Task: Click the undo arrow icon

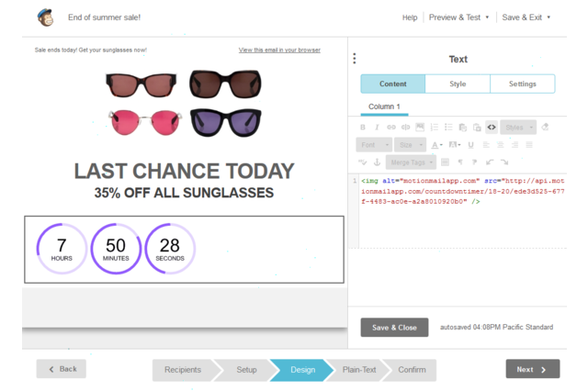Action: 490,162
